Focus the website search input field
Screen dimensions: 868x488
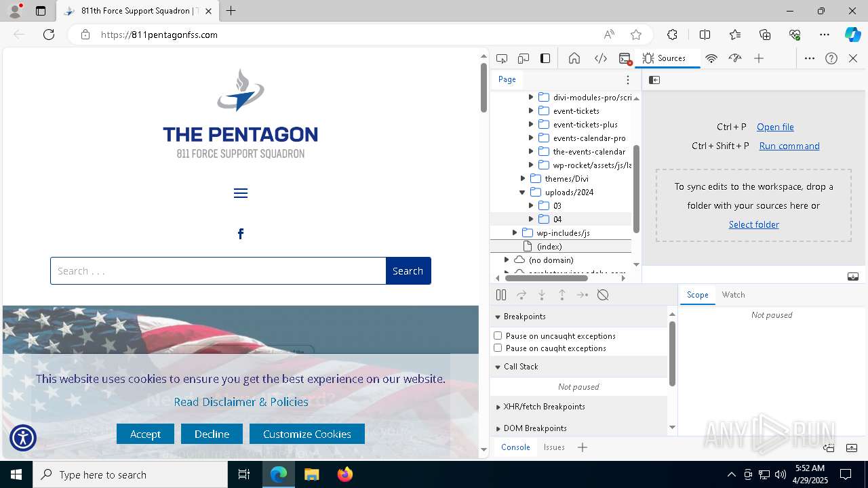218,271
